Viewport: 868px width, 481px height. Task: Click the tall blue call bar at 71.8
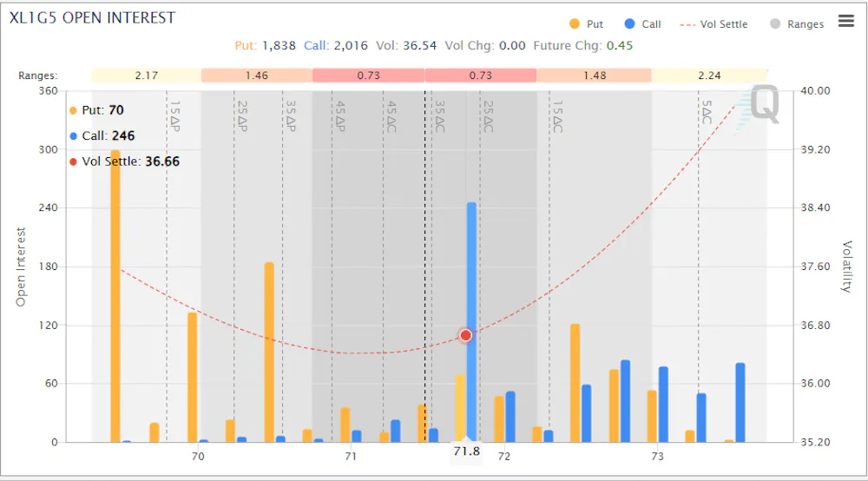(x=471, y=322)
